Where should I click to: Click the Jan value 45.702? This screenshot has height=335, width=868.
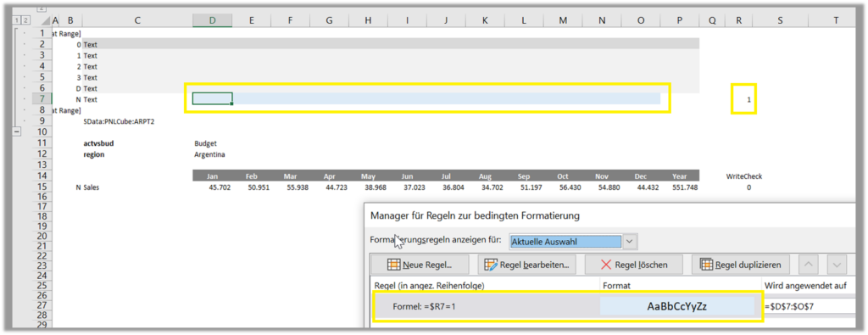220,187
